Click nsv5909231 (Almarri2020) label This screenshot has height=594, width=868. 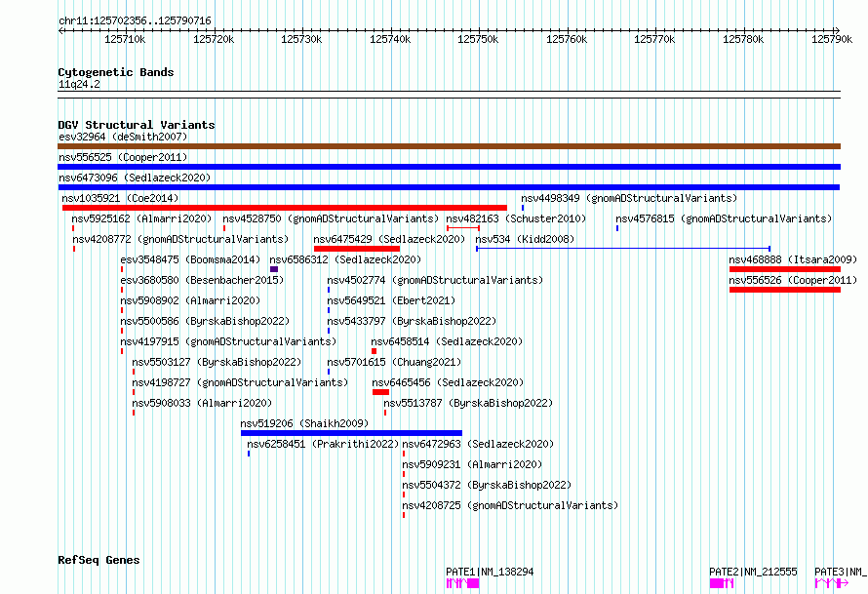pos(472,464)
